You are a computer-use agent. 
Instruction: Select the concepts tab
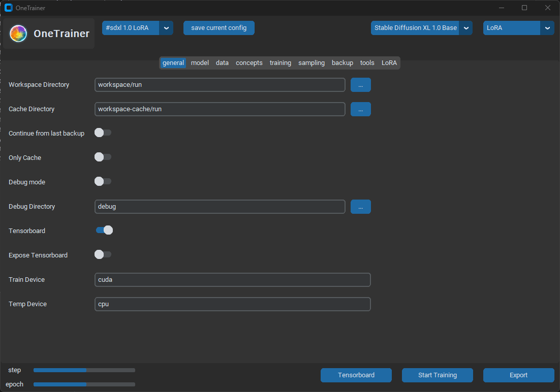coord(249,62)
